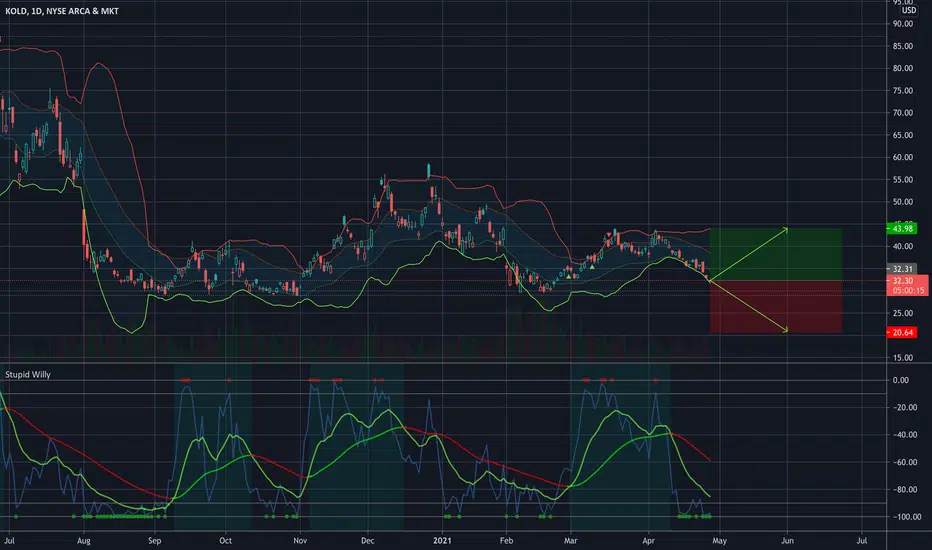Click the 80.00 price axis label

(902, 68)
